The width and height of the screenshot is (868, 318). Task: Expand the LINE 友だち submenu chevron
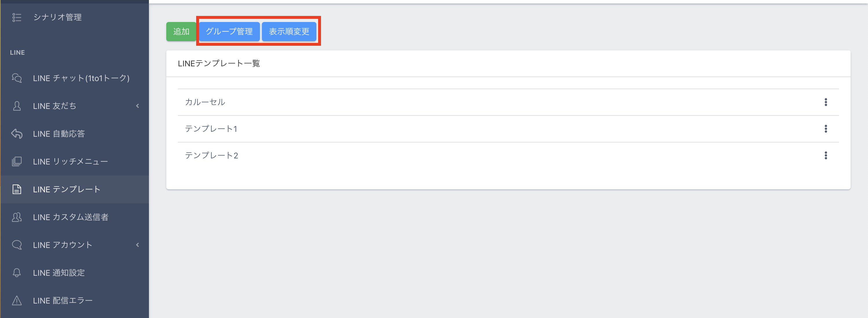coord(138,106)
